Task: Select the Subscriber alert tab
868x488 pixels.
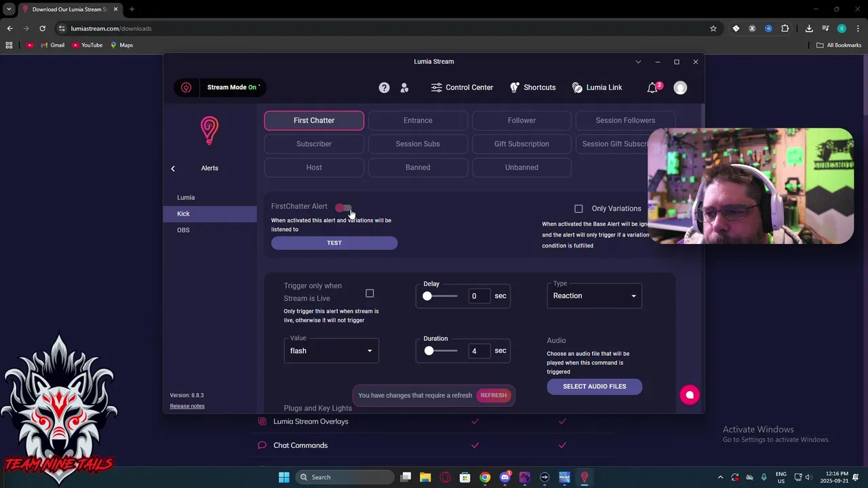Action: [314, 144]
